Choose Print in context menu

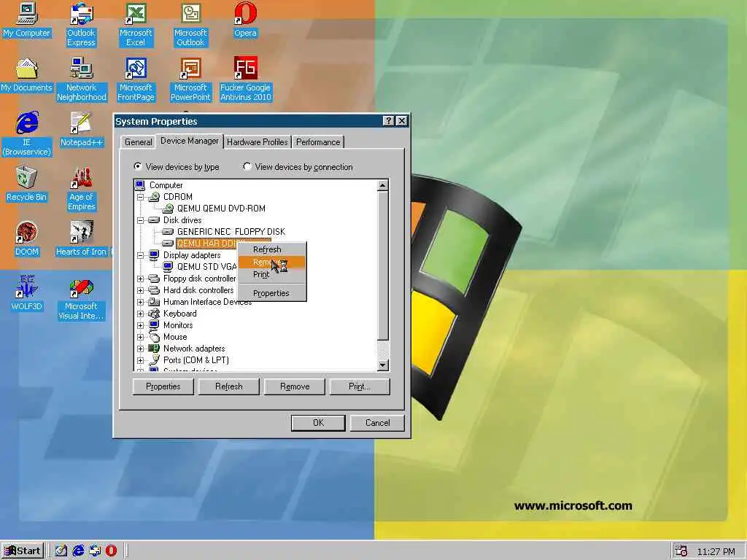click(x=271, y=275)
